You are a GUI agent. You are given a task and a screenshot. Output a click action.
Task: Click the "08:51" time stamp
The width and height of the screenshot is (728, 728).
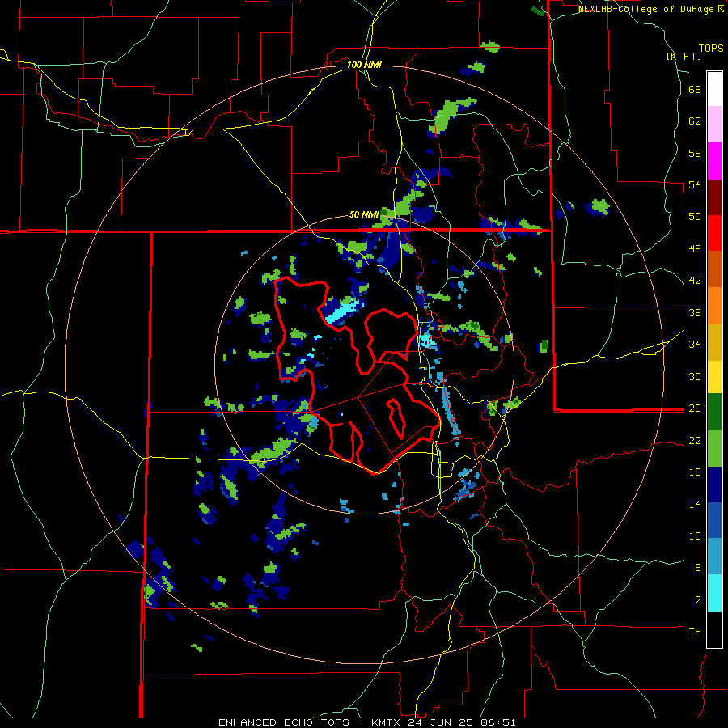coord(498,722)
